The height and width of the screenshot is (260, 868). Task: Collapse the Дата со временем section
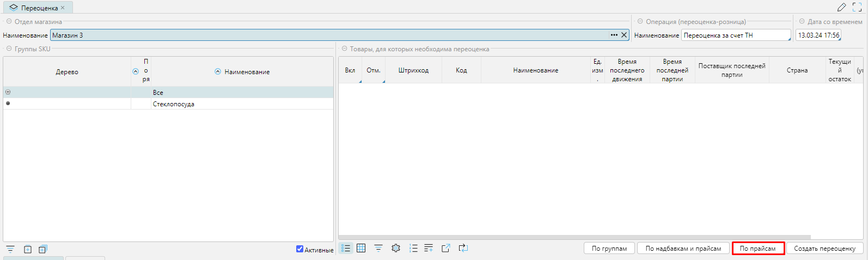(x=802, y=22)
